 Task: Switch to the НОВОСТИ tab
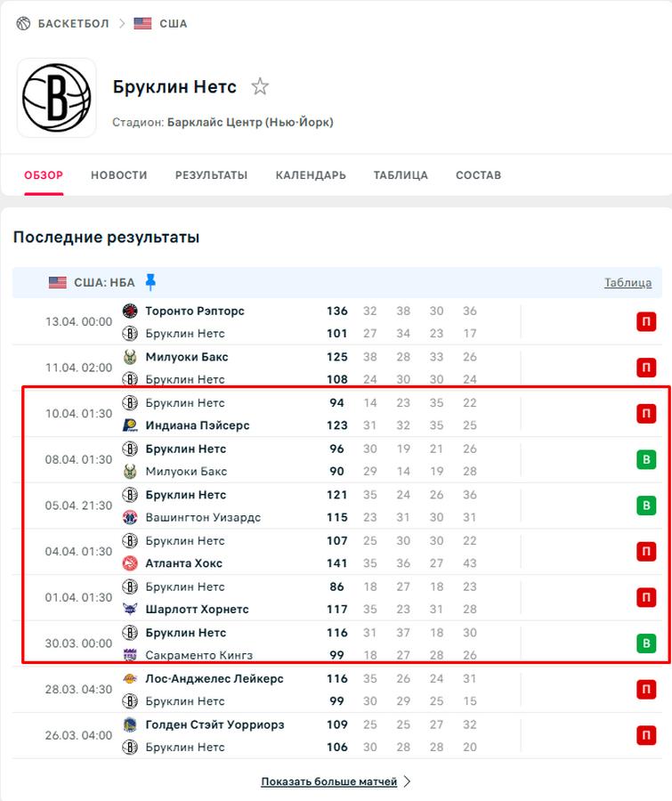coord(119,175)
